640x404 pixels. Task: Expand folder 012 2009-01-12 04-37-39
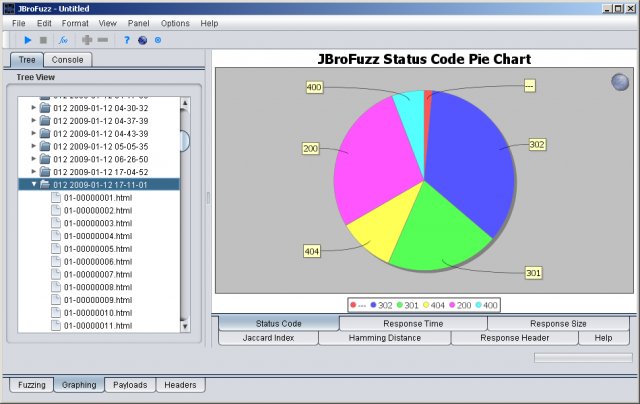[34, 120]
